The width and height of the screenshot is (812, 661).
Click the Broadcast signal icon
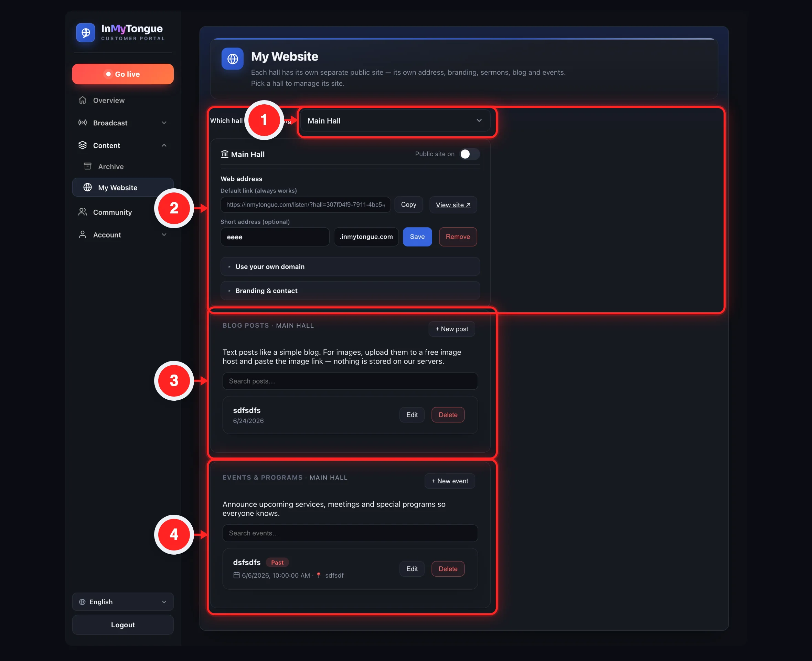83,123
